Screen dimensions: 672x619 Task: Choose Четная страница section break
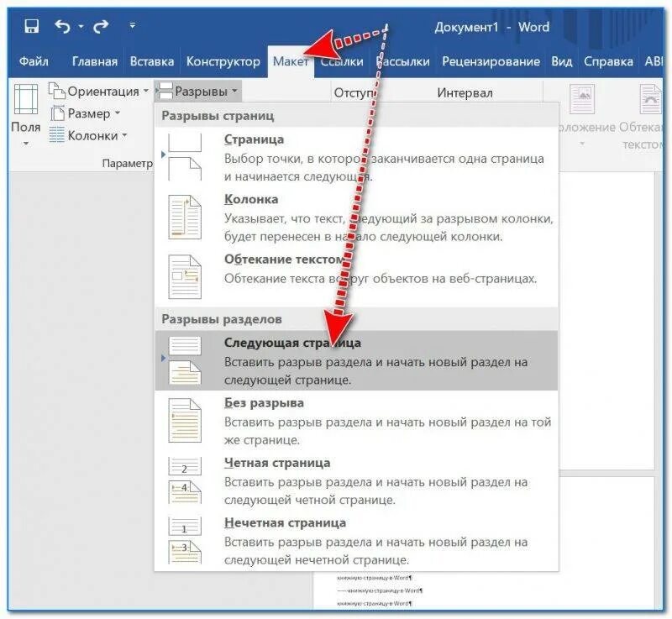pyautogui.click(x=356, y=480)
